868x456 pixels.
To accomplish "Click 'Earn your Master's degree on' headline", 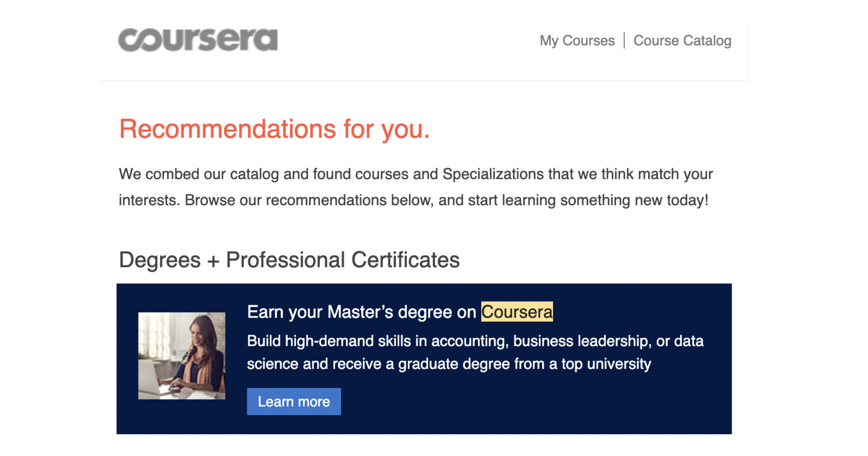I will coord(362,312).
